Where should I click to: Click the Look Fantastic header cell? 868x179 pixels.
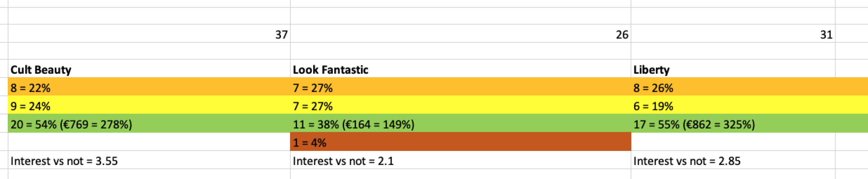(460, 70)
